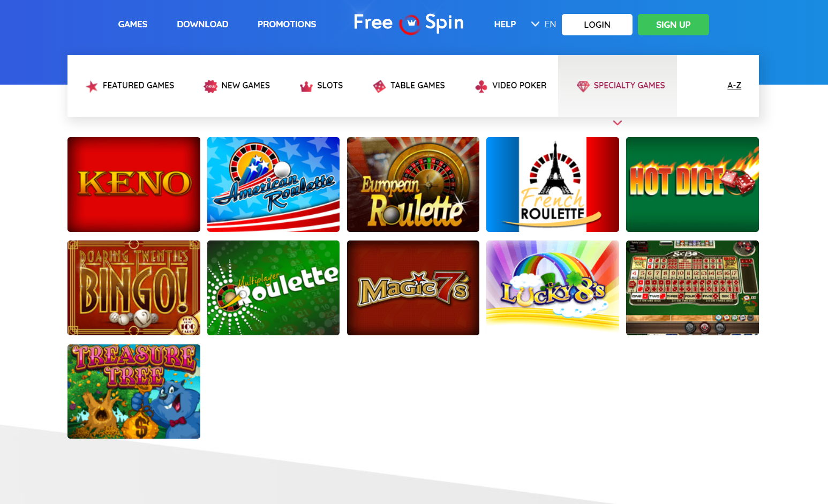Click the green Sign Up button
Viewport: 828px width, 504px height.
click(x=673, y=25)
